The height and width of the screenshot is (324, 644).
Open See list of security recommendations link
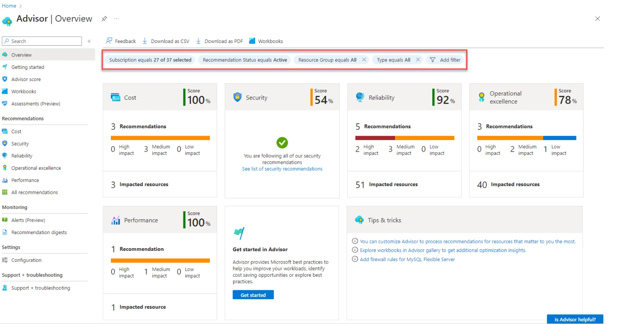coord(282,169)
